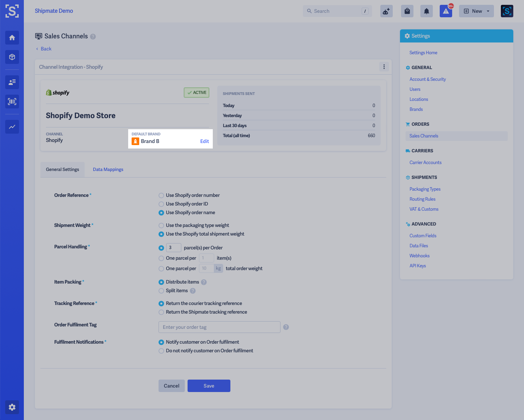Switch to the Data Mappings tab
This screenshot has width=524, height=420.
tap(108, 169)
